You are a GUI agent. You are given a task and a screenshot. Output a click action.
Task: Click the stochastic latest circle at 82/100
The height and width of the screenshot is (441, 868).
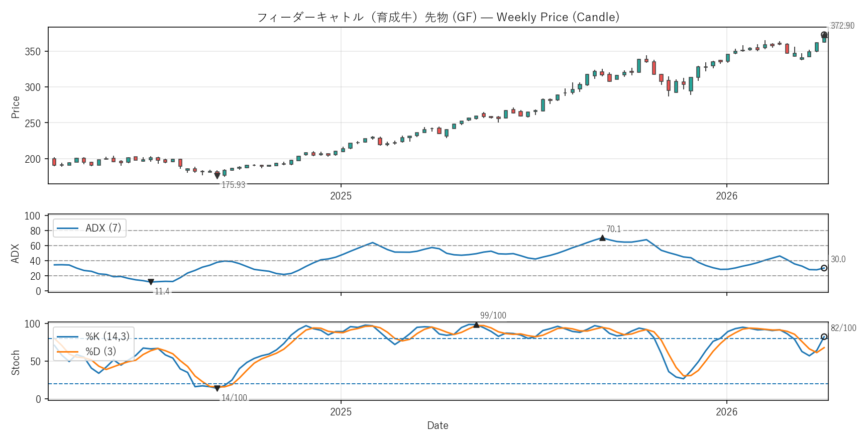point(824,337)
